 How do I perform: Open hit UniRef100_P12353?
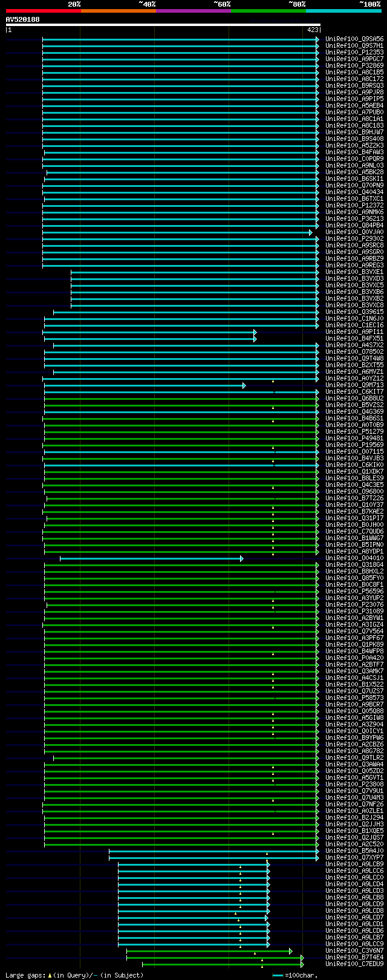[x=354, y=53]
